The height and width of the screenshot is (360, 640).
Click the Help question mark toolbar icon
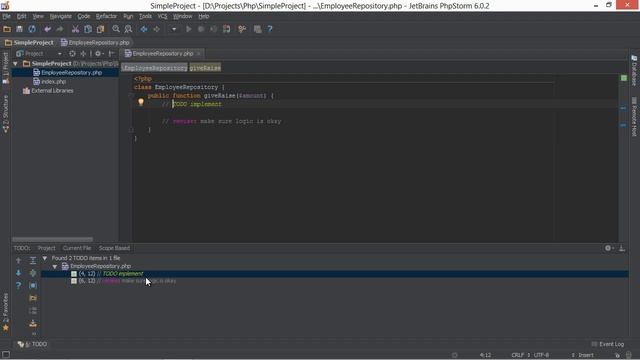(270, 29)
